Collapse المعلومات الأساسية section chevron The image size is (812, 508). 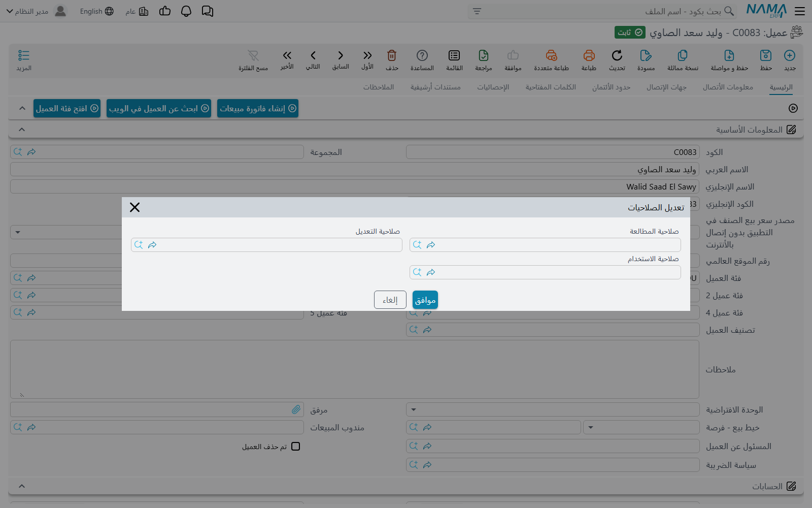coord(22,130)
